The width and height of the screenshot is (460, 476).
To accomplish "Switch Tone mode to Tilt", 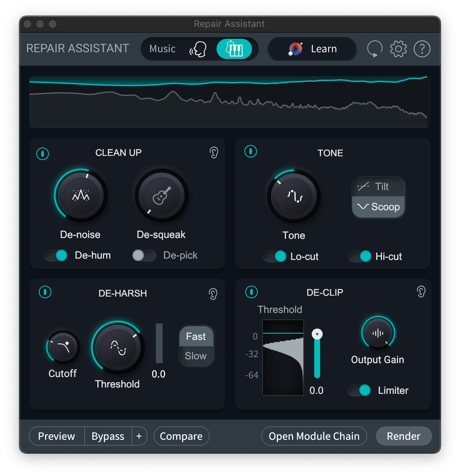I will coord(378,187).
